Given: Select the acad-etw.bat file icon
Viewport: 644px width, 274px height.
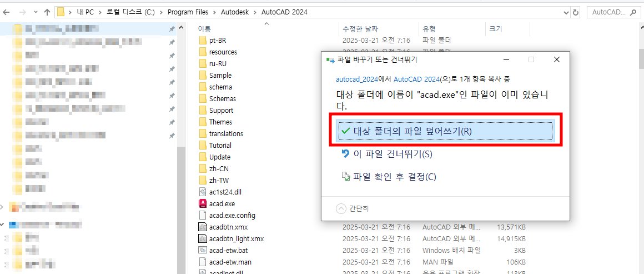Looking at the screenshot, I should point(203,250).
